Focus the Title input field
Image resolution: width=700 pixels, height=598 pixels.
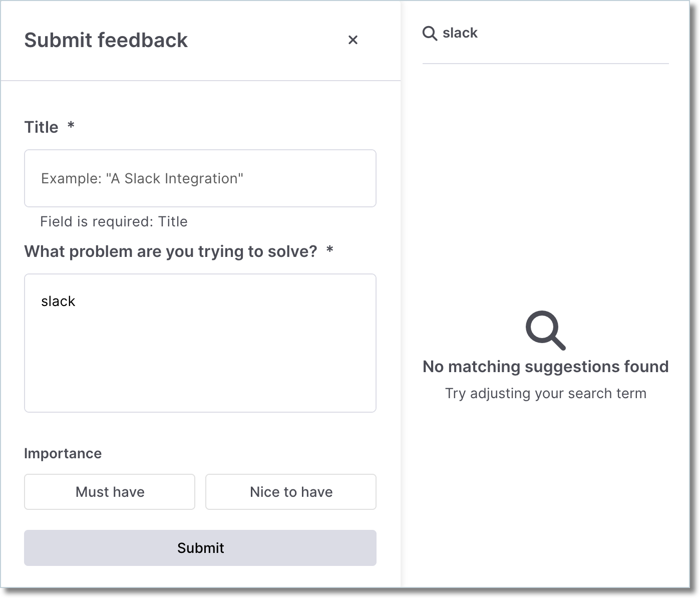pos(200,178)
